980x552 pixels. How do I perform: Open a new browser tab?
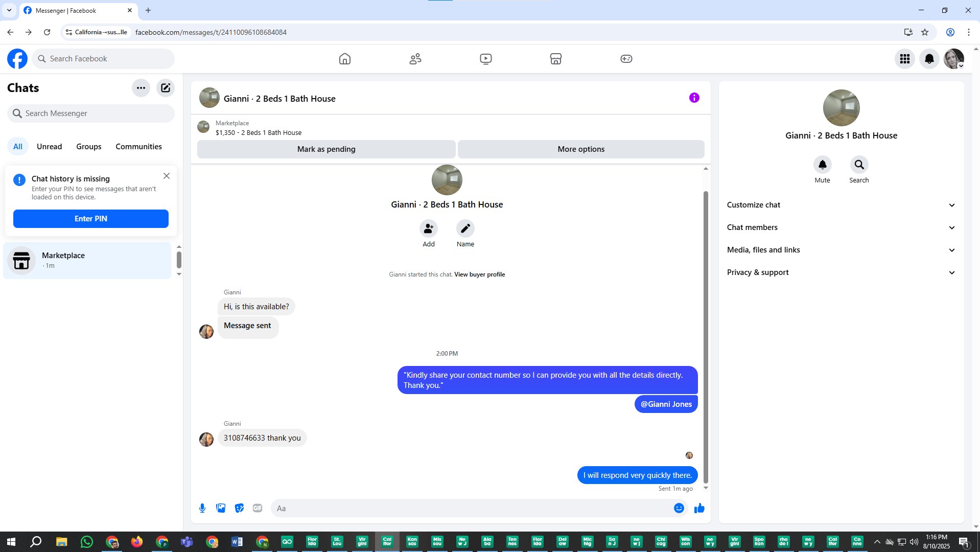pos(148,10)
